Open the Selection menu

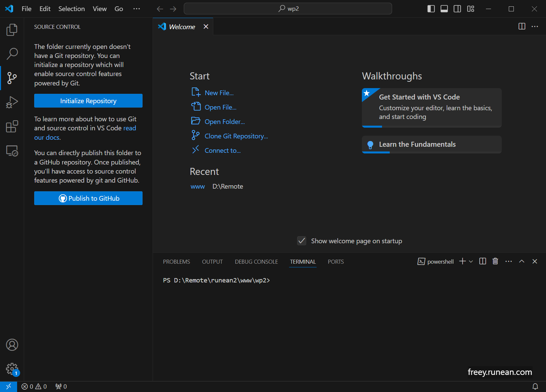[x=71, y=9]
